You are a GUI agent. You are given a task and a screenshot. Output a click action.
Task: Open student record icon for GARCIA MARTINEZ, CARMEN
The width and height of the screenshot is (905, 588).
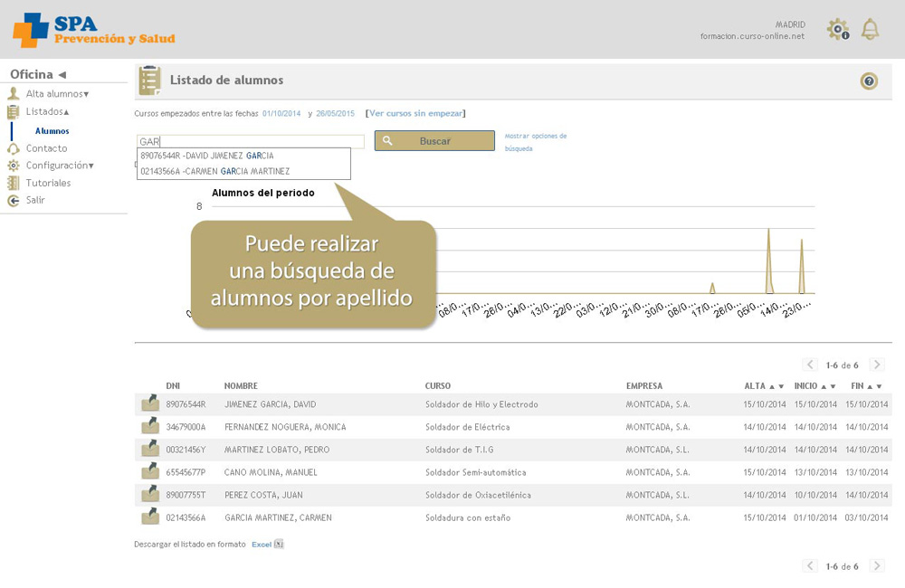click(x=150, y=516)
